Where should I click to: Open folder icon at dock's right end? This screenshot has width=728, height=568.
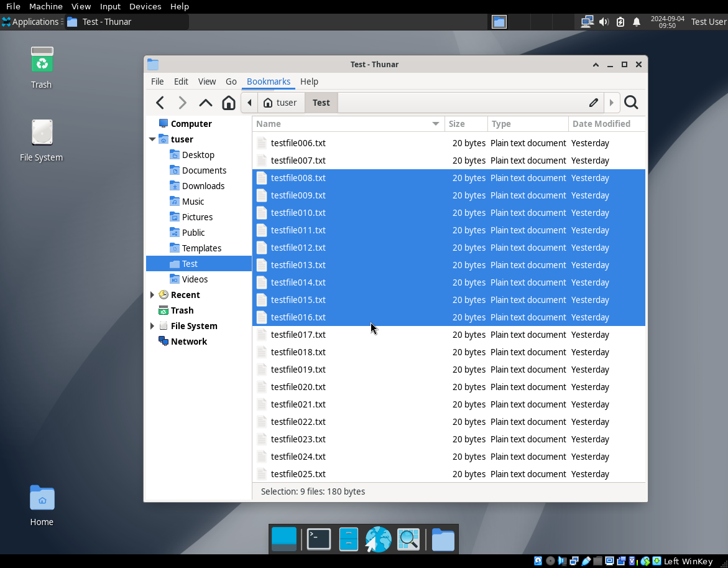click(443, 539)
